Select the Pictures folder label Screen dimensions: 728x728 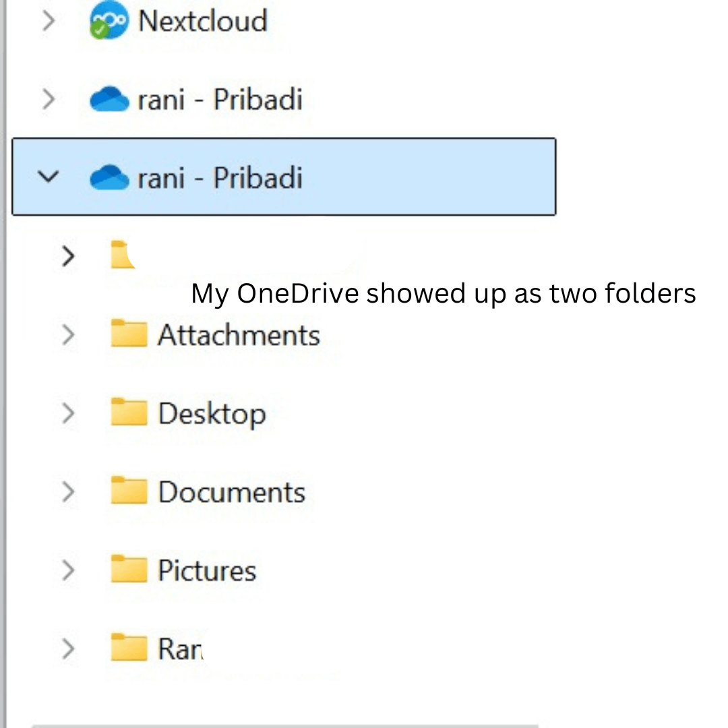coord(207,570)
